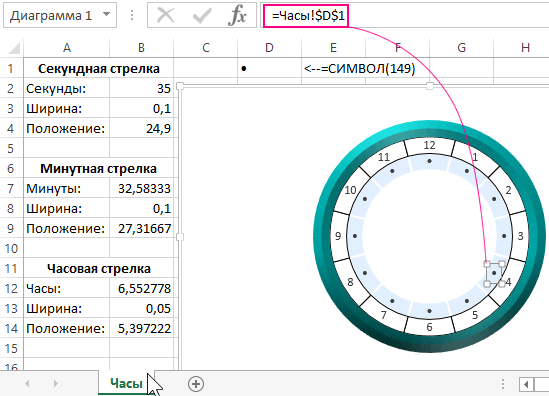Click the clock label 7 on chart

point(384,315)
